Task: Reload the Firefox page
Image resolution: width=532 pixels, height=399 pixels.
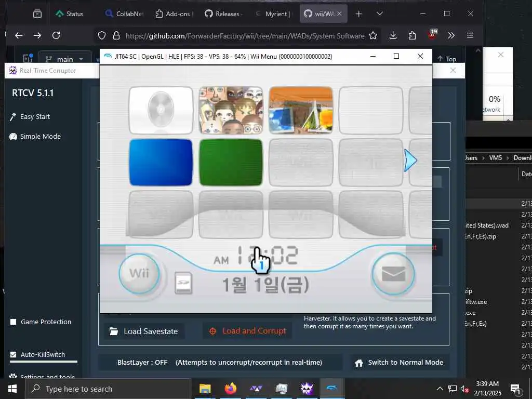Action: [56, 35]
